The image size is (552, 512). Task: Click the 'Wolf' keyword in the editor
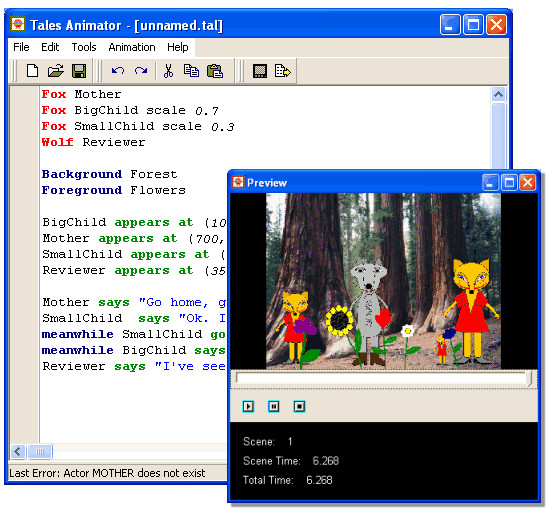(x=57, y=142)
